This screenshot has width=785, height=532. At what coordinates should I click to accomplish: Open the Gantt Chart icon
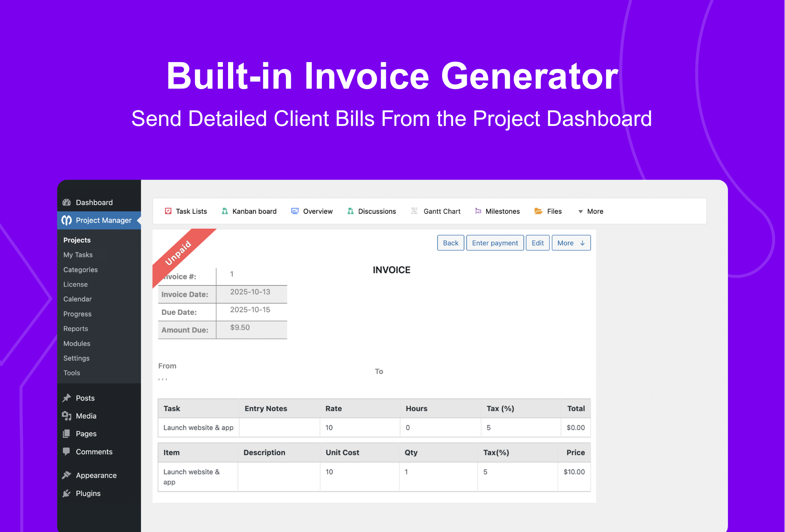coord(414,211)
